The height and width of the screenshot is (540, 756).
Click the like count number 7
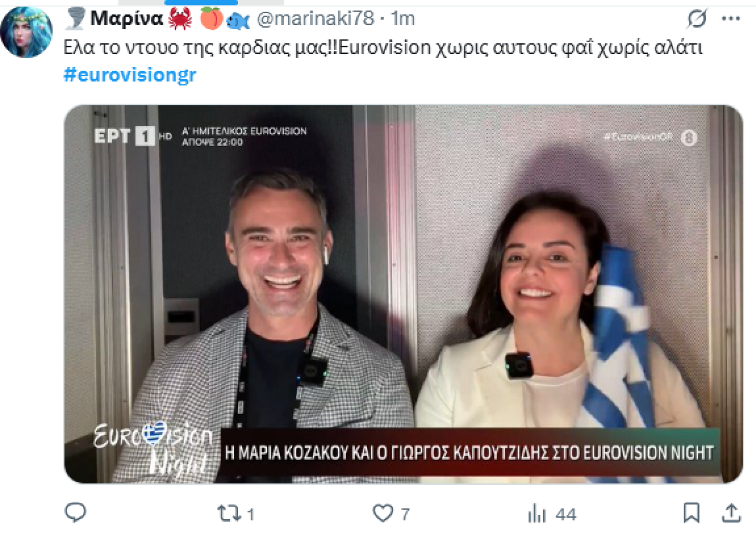coord(405,514)
